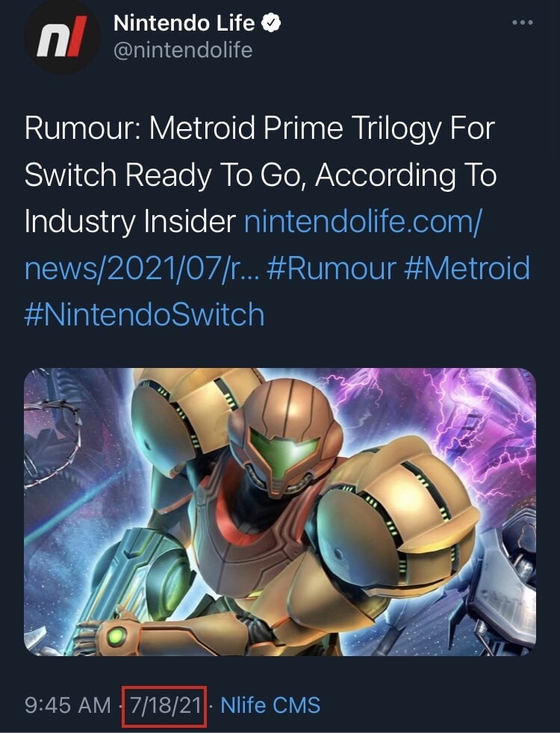The width and height of the screenshot is (560, 733).
Task: Click the news/2021/07/r... URL continuation
Action: pyautogui.click(x=141, y=268)
